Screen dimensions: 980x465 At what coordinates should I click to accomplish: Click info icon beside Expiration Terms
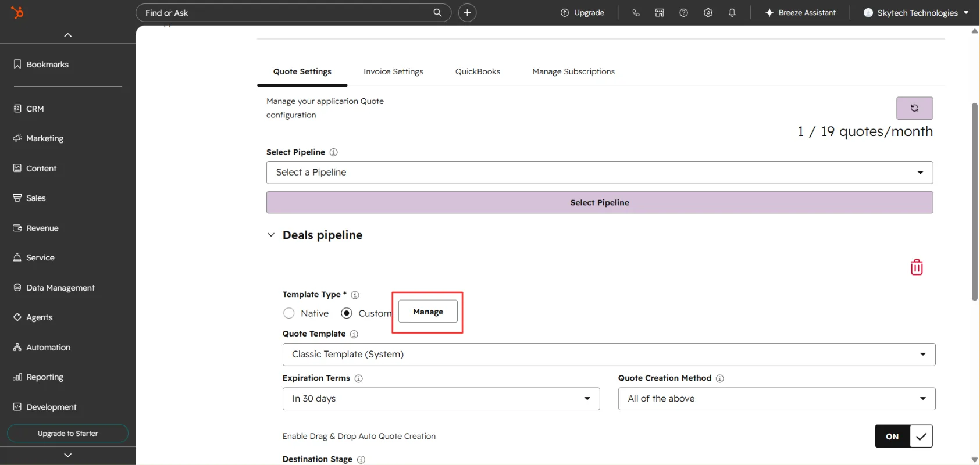pyautogui.click(x=359, y=378)
